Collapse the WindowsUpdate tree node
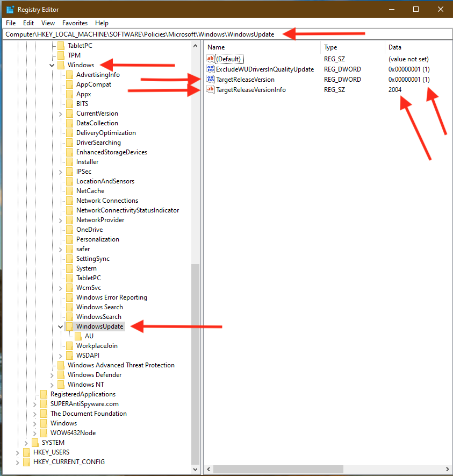 click(x=60, y=326)
